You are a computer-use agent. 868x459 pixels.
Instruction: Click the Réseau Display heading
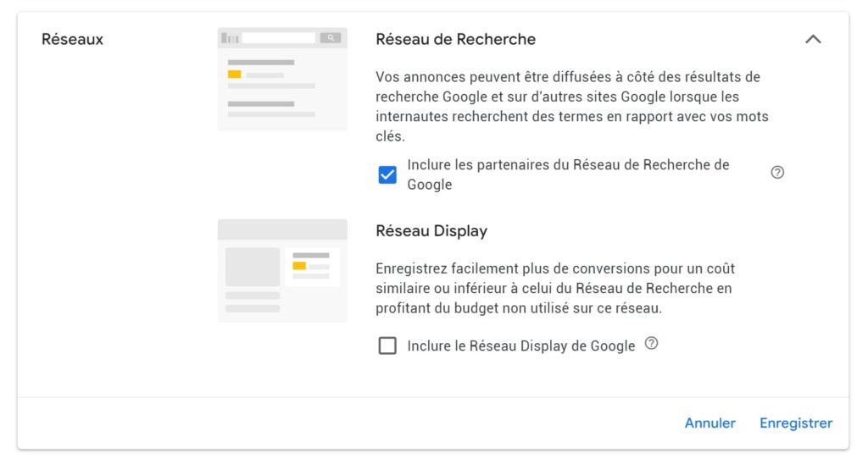coord(431,231)
